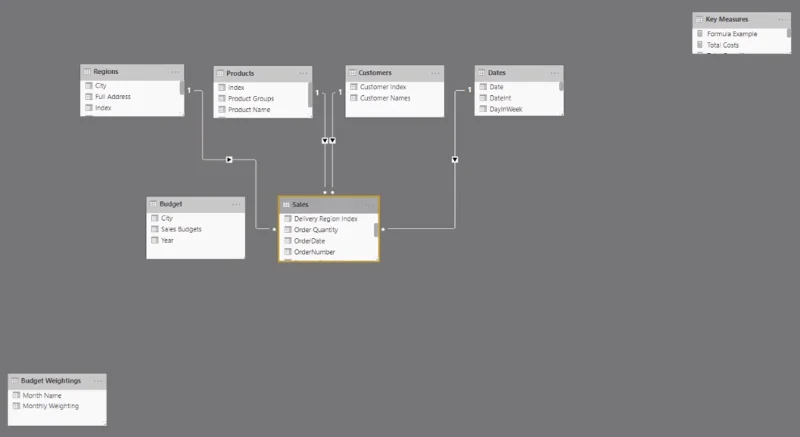This screenshot has width=800, height=437.
Task: Click the Key Measures table header icon
Action: click(699, 19)
